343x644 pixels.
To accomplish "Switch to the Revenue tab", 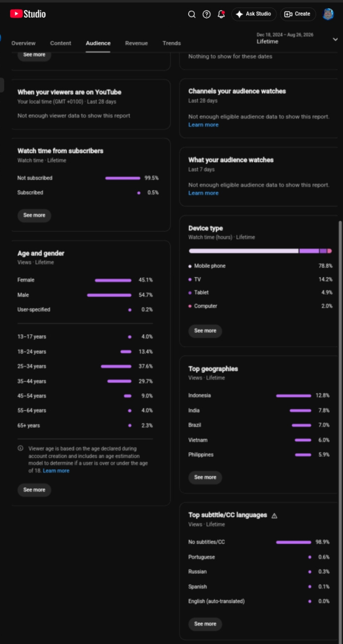I will (136, 43).
